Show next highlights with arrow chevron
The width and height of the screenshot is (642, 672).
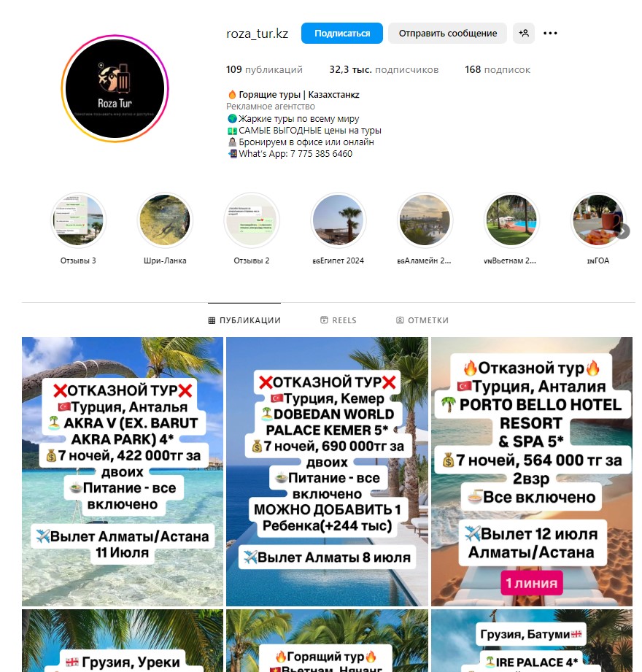pyautogui.click(x=623, y=231)
